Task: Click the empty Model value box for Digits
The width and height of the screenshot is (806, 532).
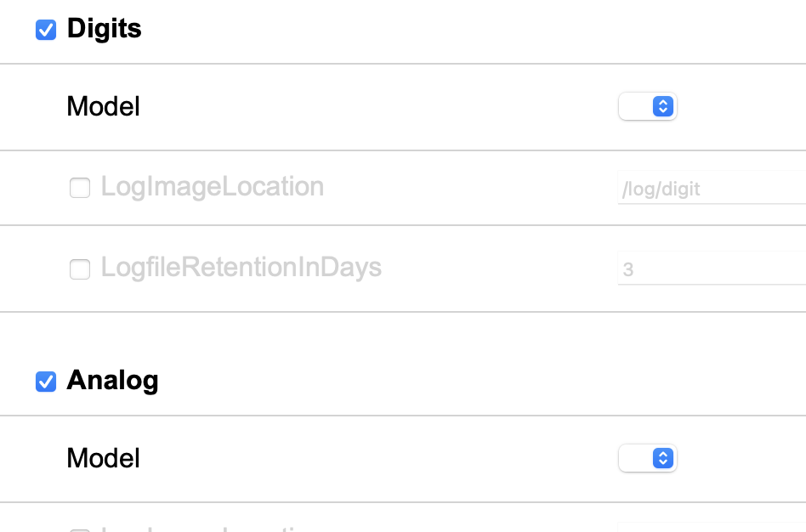Action: click(x=636, y=106)
